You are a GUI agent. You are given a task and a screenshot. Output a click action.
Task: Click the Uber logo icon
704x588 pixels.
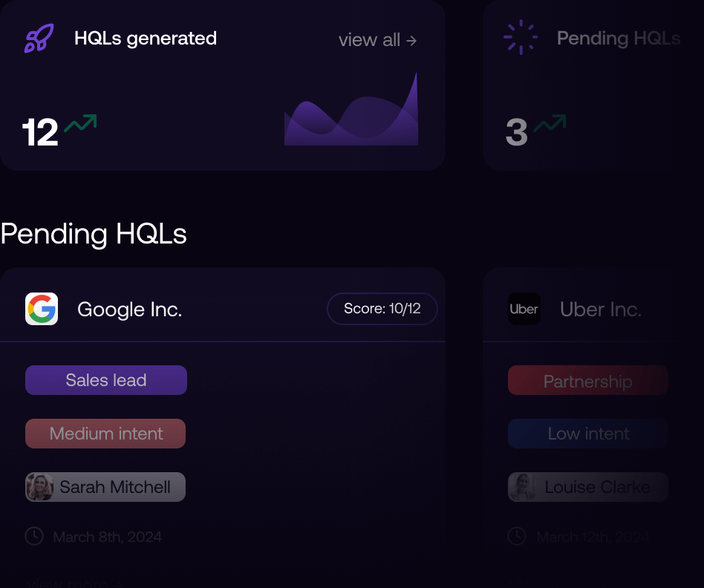tap(524, 309)
